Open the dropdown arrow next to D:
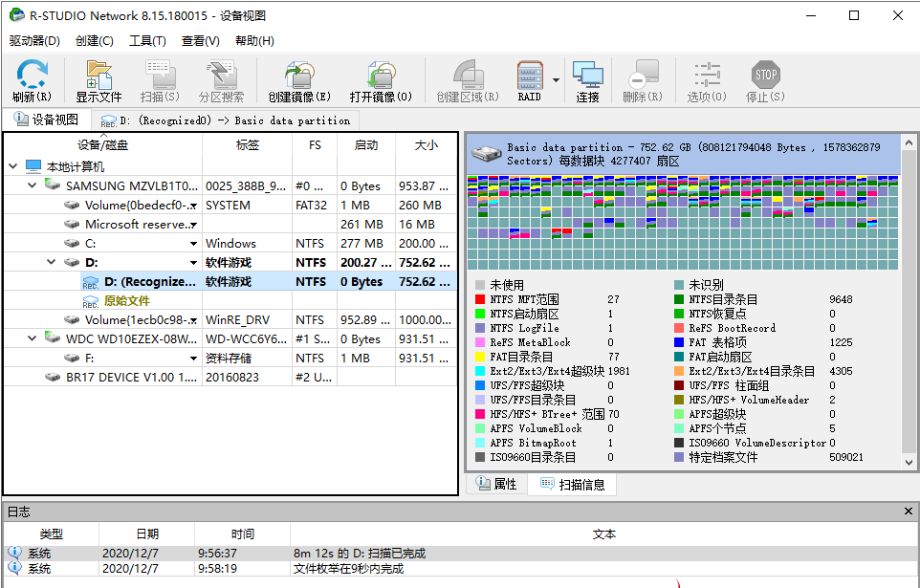 click(195, 261)
